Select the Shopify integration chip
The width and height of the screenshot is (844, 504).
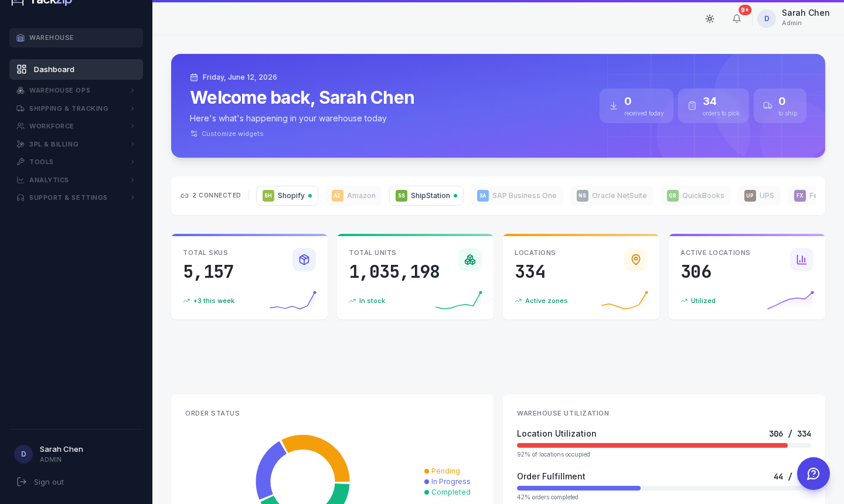[x=287, y=196]
